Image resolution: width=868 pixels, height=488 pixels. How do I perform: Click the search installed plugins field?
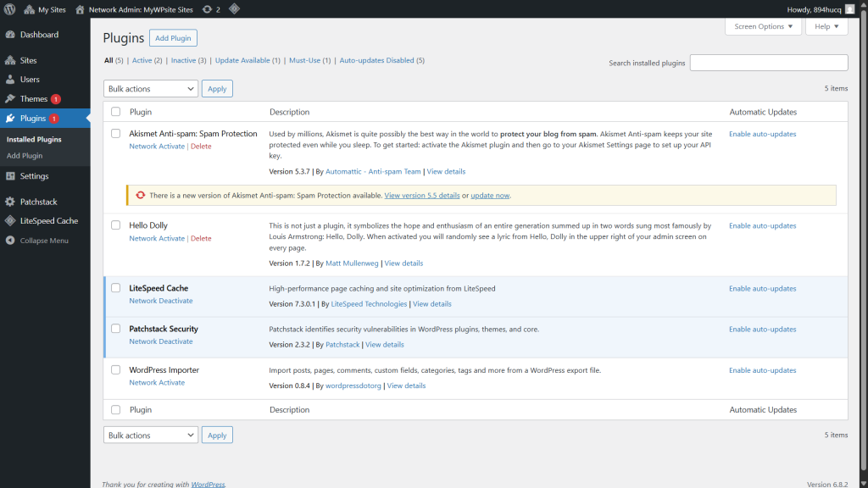click(768, 62)
